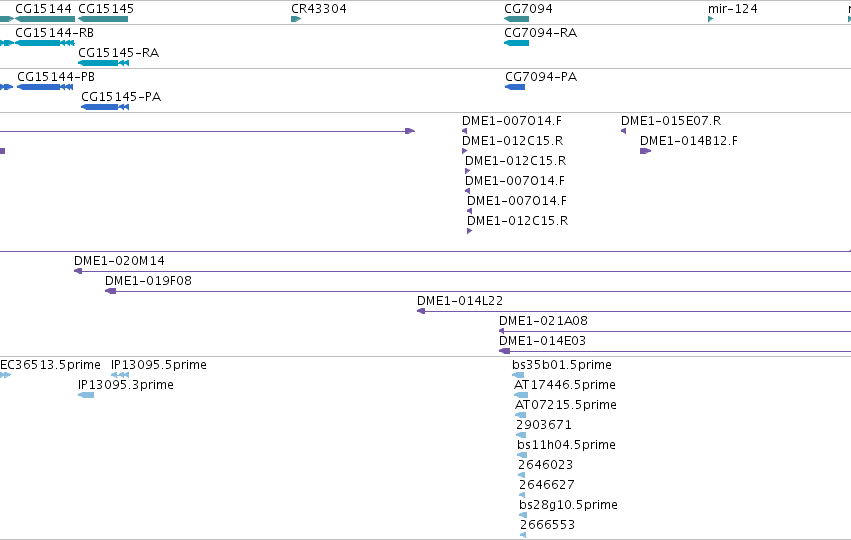Click the small teal arrow under CR43304
The image size is (851, 540).
(296, 19)
